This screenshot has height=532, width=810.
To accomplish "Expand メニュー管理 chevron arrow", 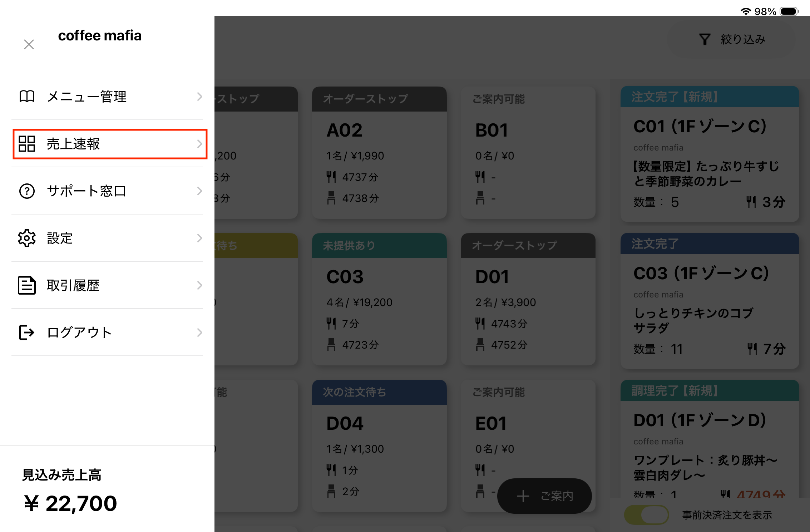I will [199, 97].
